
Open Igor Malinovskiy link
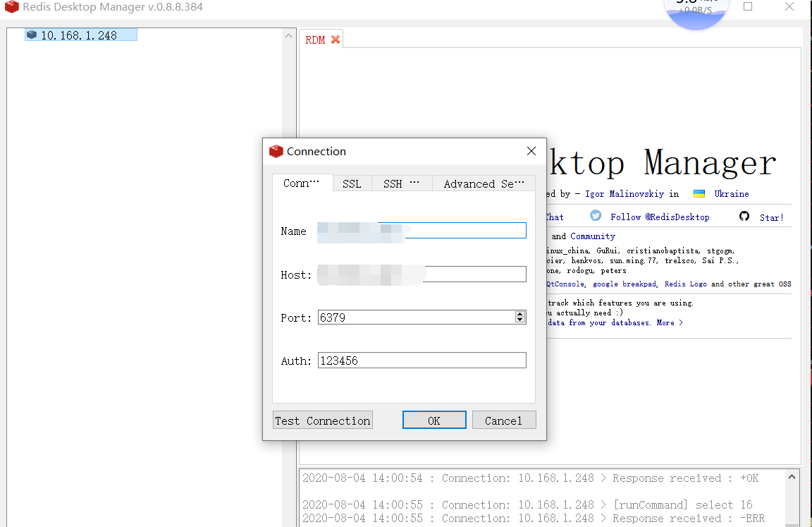pos(624,194)
